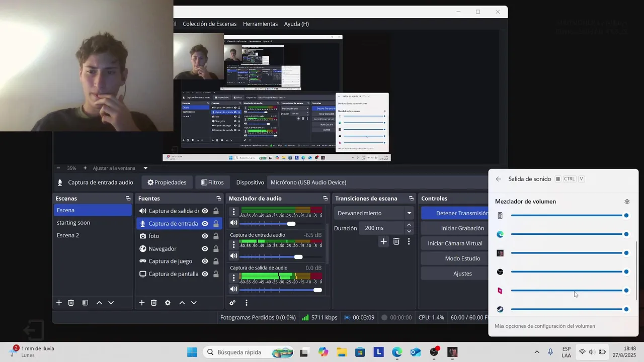The width and height of the screenshot is (644, 362).
Task: Open Microsoft Edge from the taskbar
Action: point(397,352)
